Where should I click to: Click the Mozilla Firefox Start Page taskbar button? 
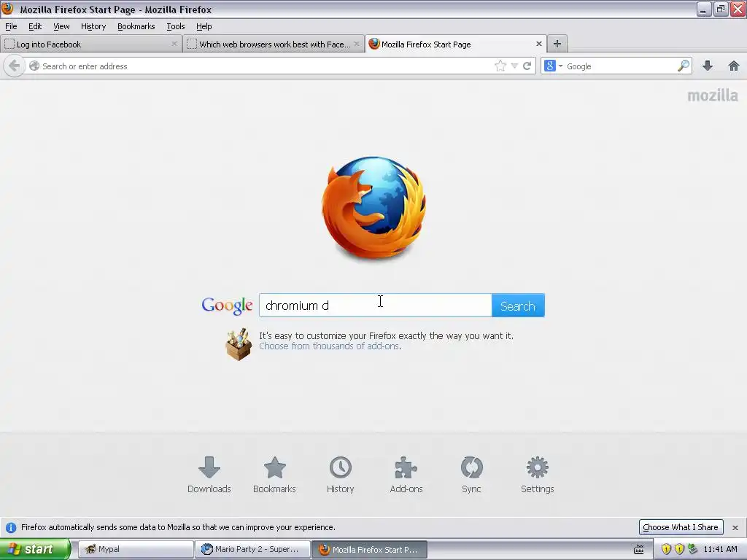tap(370, 549)
